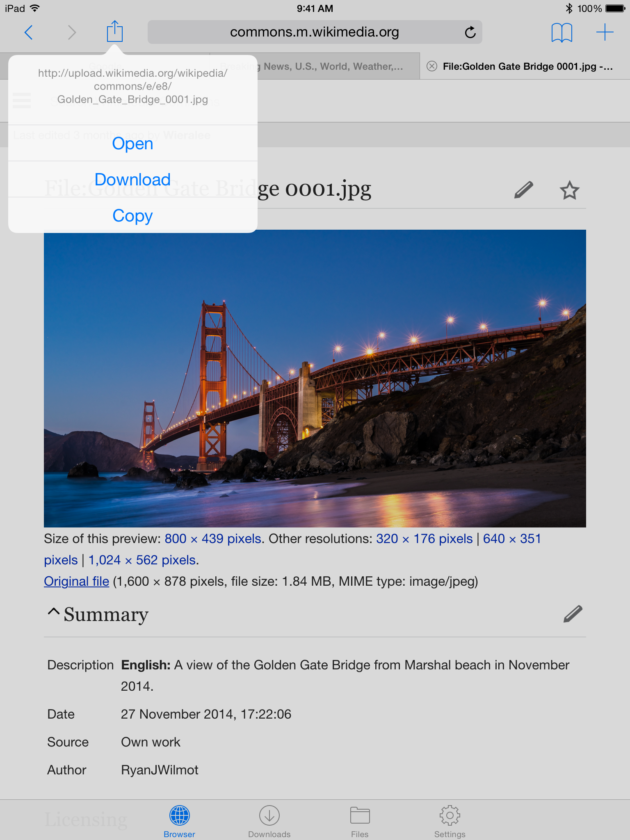Screen dimensions: 630x840
Task: Open the Original file link
Action: click(77, 581)
